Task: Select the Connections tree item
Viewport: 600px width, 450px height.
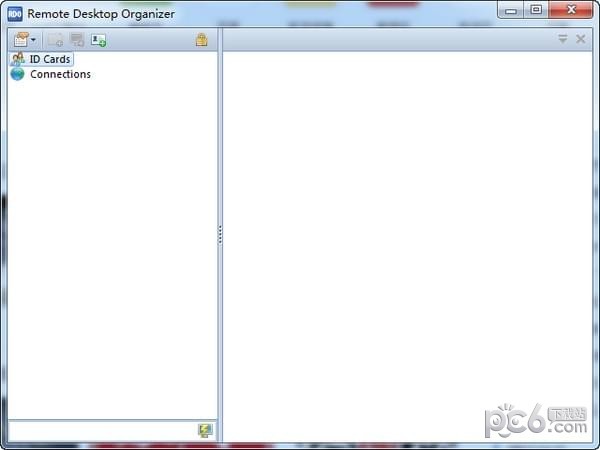Action: (x=51, y=74)
